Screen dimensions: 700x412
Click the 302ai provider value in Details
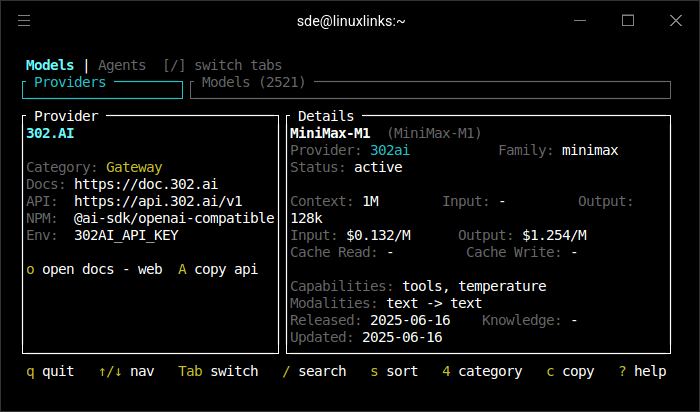390,150
